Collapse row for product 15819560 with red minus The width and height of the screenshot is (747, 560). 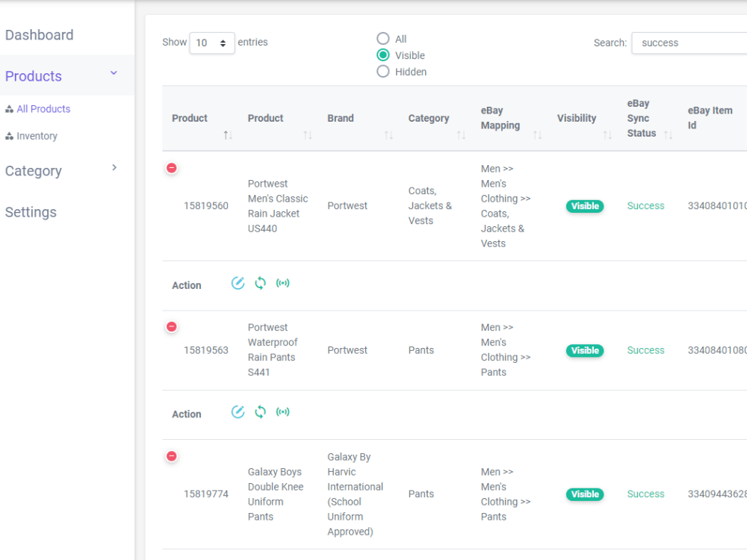[x=172, y=168]
